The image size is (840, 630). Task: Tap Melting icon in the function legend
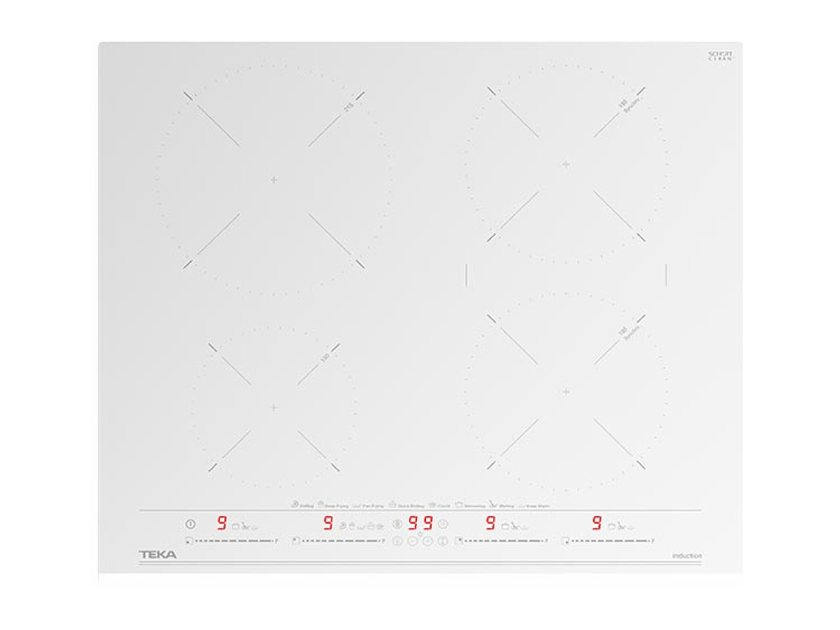click(x=492, y=505)
